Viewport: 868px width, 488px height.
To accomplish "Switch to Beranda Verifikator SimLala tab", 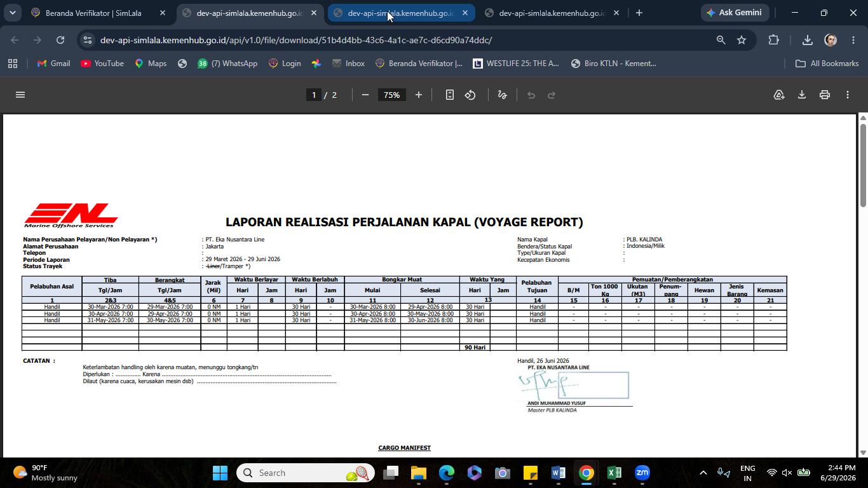I will pos(93,13).
